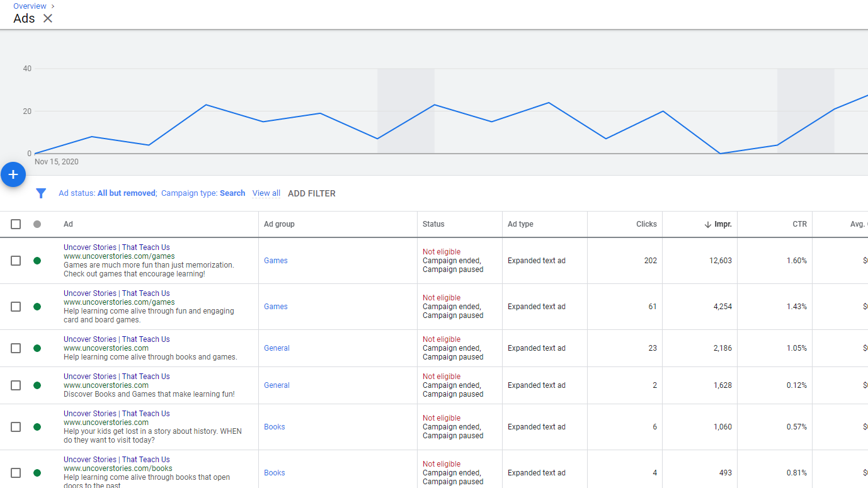Sort by the Ad type column header
Viewport: 868px width, 488px height.
520,224
